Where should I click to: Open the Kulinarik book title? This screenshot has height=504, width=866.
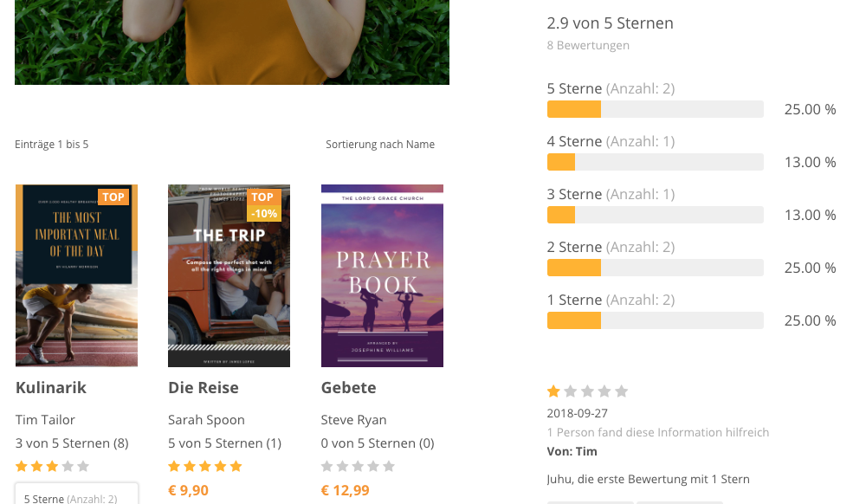[x=51, y=387]
